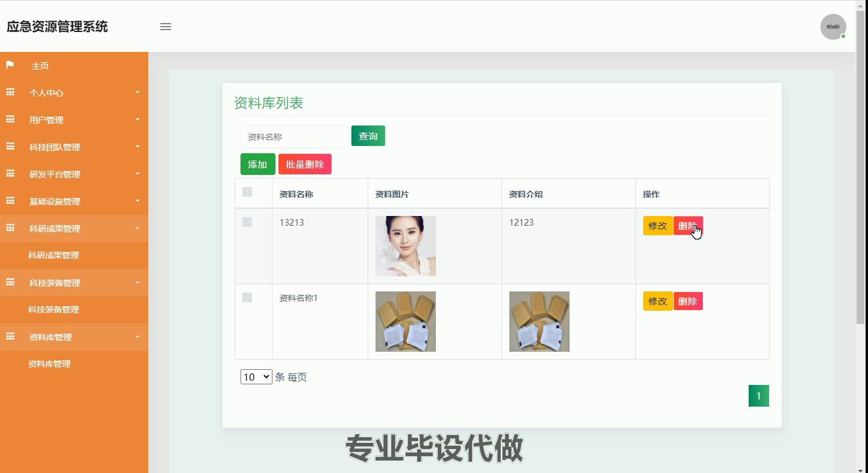Click the cell text 资料名称1
This screenshot has width=868, height=473.
[298, 298]
